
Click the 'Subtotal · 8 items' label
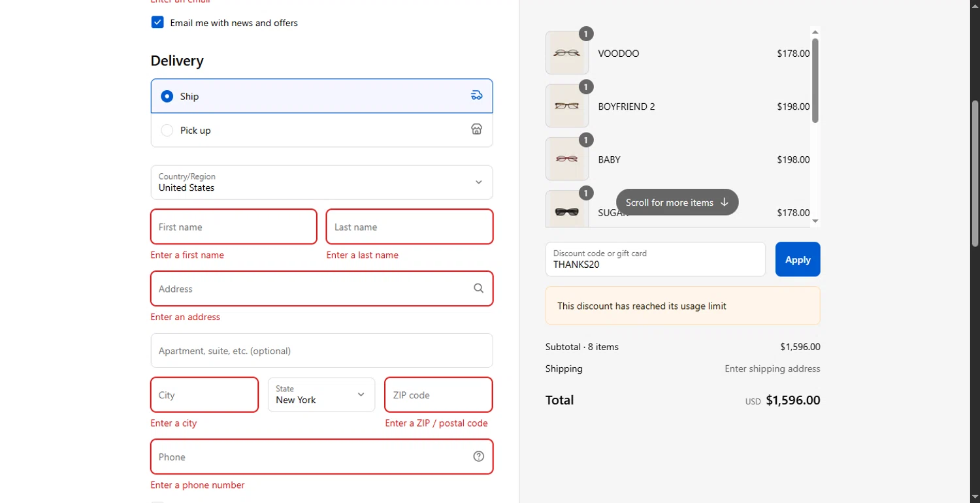click(x=582, y=347)
